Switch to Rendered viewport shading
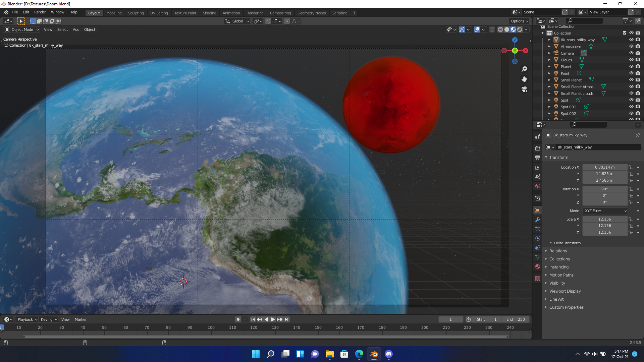644x362 pixels. pyautogui.click(x=519, y=29)
